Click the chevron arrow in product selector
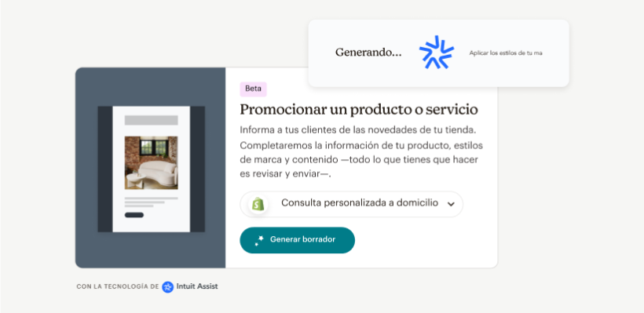This screenshot has width=644, height=313. coord(451,204)
